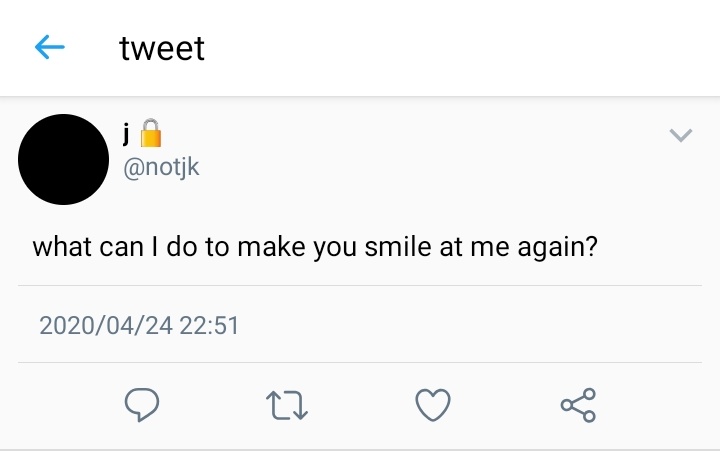
Task: Click the blank space below action icons
Action: pos(360,438)
